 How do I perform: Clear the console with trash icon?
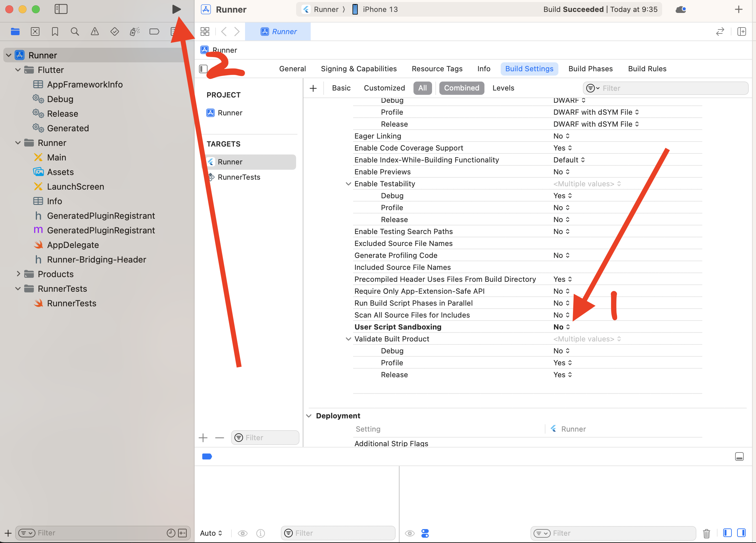click(x=706, y=533)
